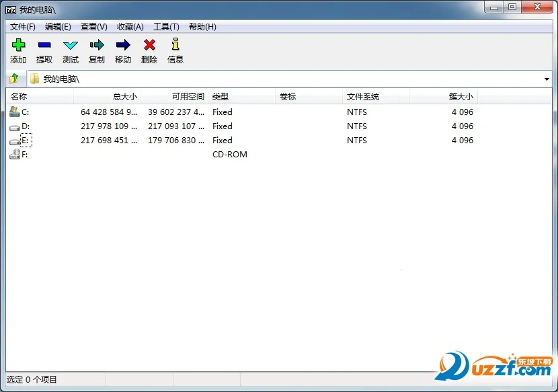Select the D: drive entry
Viewport: 558px width, 392px height.
click(25, 126)
